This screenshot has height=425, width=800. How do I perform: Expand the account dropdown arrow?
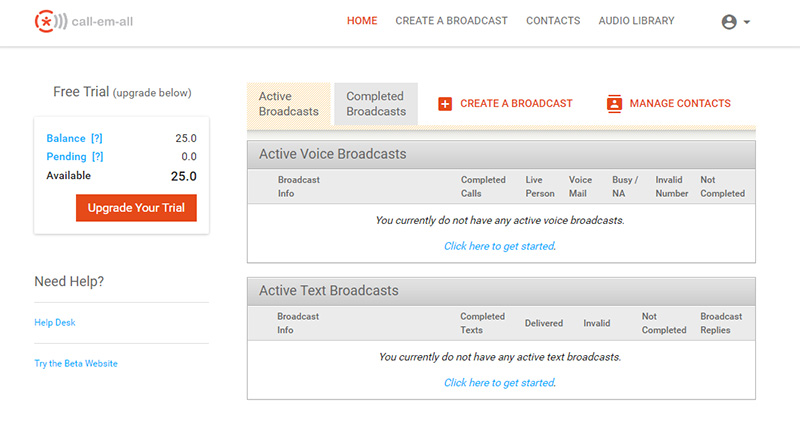tap(747, 22)
